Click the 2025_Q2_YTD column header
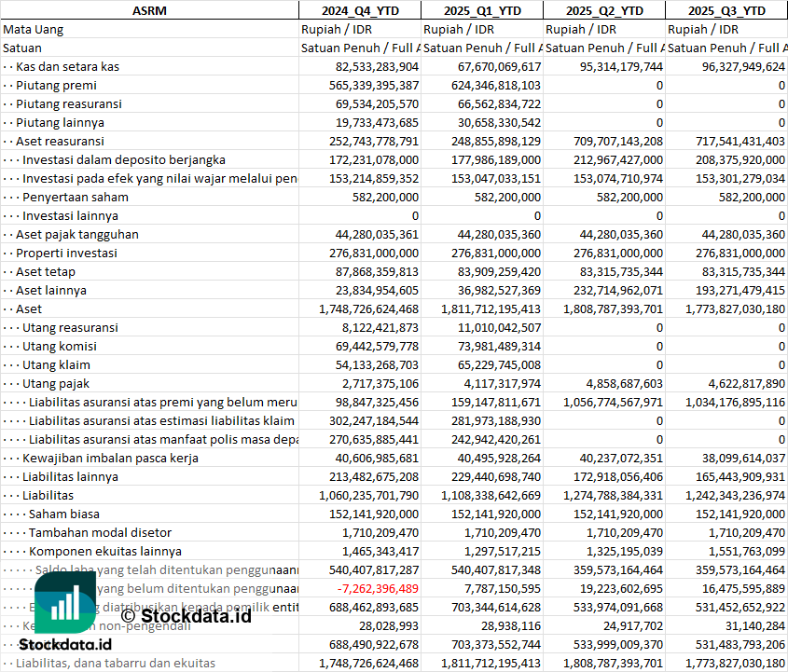 tap(604, 10)
